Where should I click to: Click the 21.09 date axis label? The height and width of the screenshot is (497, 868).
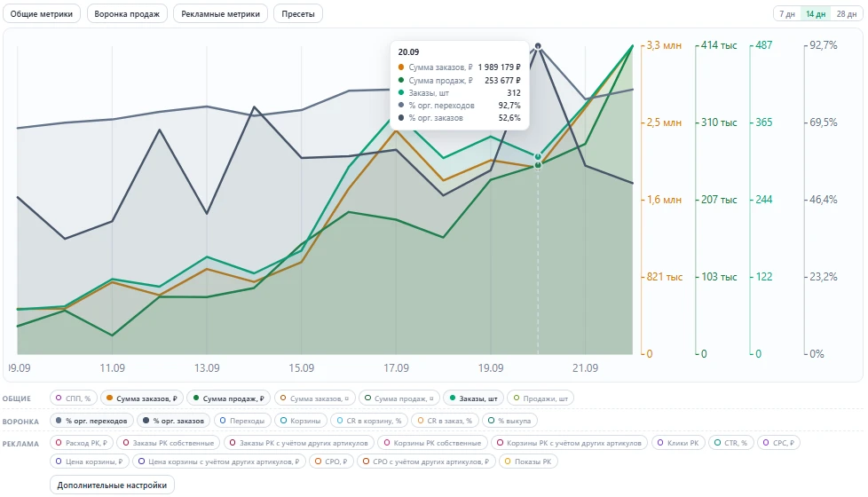point(585,368)
